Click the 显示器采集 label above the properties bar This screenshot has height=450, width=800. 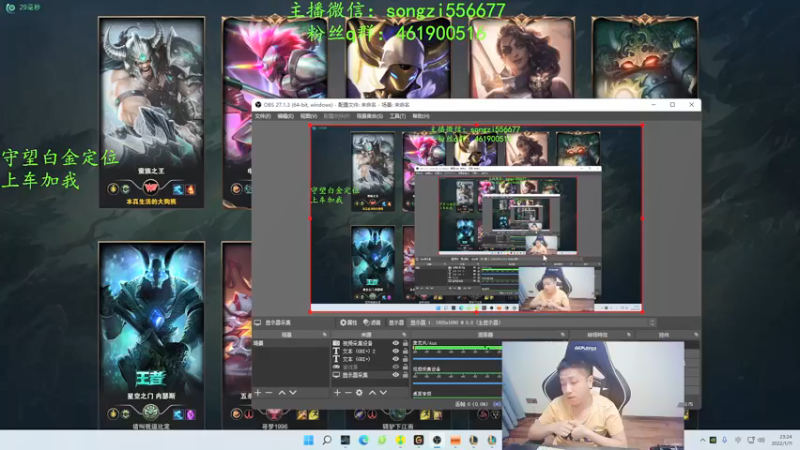tap(278, 322)
